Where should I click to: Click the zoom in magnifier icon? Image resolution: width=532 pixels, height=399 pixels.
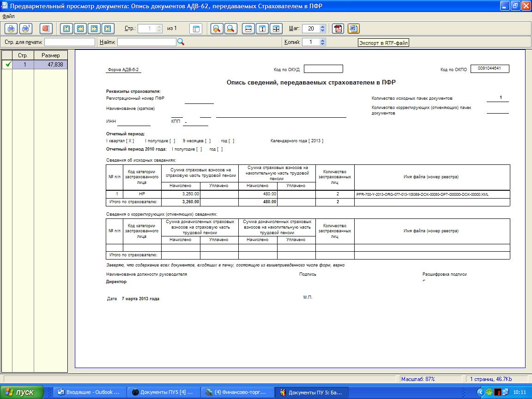pos(216,29)
